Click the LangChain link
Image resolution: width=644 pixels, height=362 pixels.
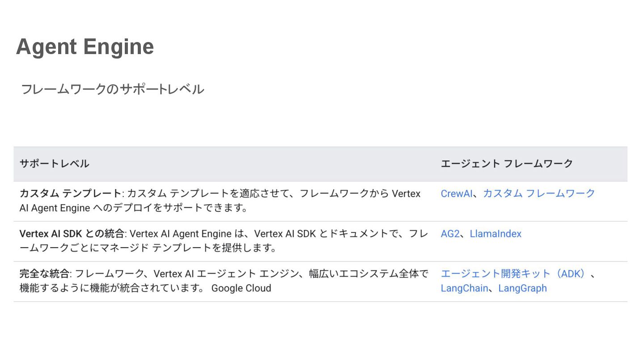point(464,288)
